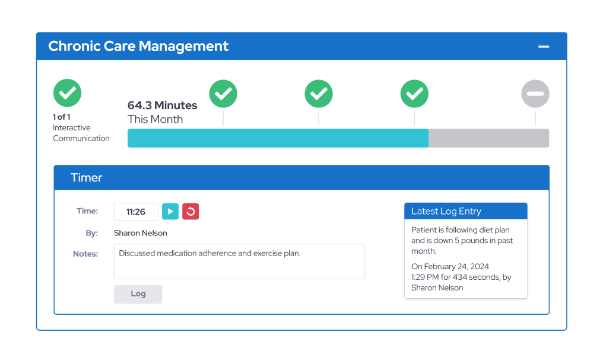603x364 pixels.
Task: Click the Time field showing 11:26
Action: (x=136, y=212)
